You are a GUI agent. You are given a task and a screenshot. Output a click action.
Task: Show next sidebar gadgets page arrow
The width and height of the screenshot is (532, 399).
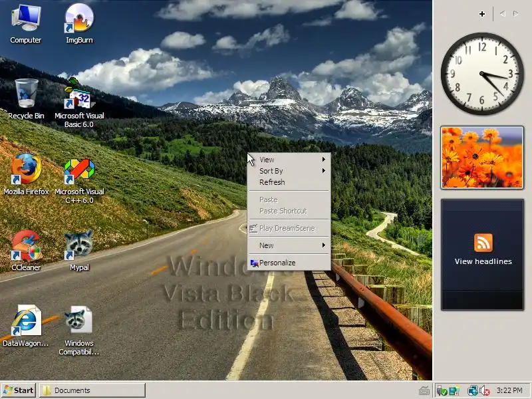tap(516, 14)
